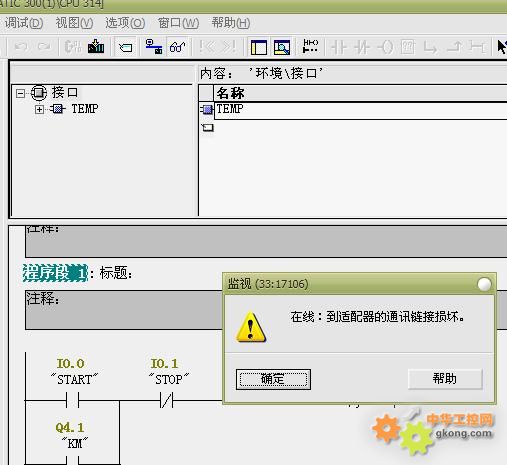Click the network template toolbar icon
This screenshot has width=507, height=465.
[310, 46]
